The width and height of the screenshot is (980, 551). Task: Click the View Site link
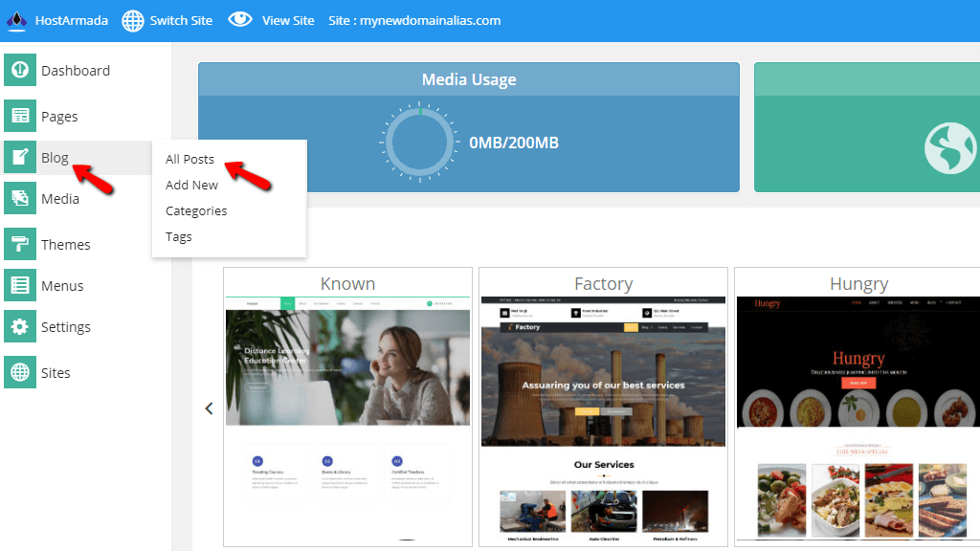tap(288, 21)
